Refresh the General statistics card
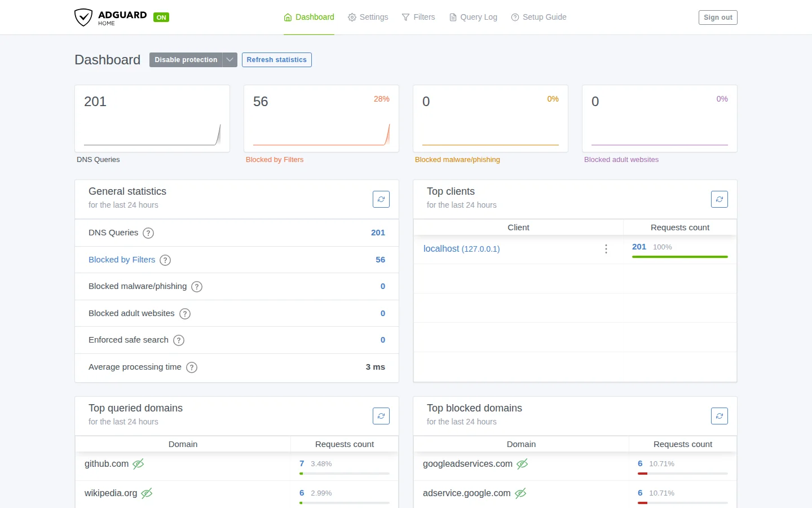This screenshot has width=812, height=508. click(x=381, y=199)
